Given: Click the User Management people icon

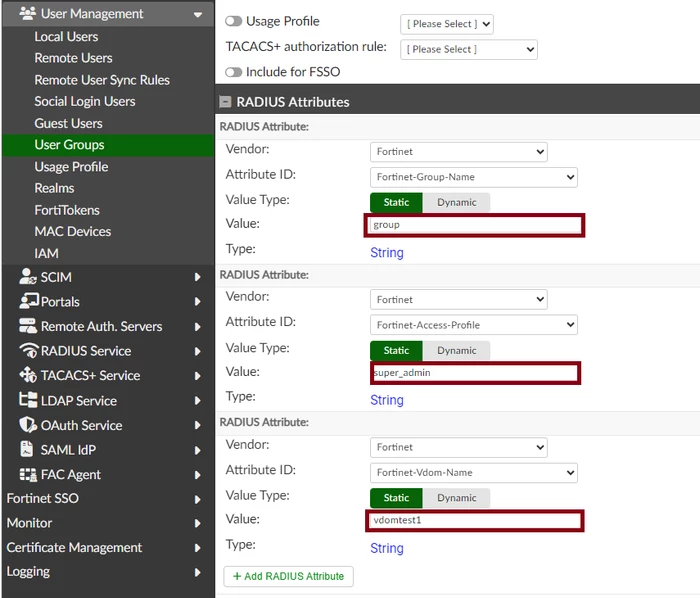Looking at the screenshot, I should click(x=27, y=13).
